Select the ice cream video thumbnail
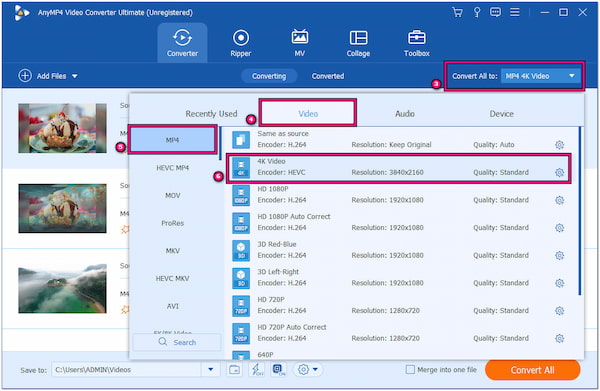This screenshot has width=600, height=391. 62,128
